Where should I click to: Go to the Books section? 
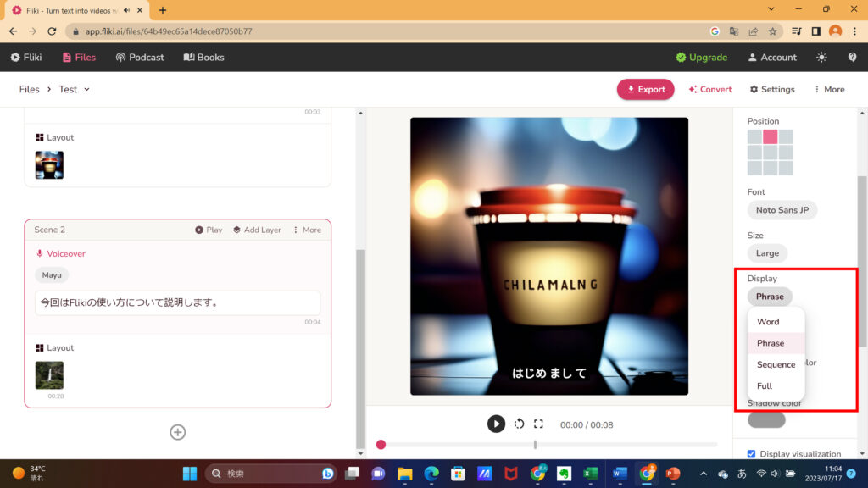203,57
